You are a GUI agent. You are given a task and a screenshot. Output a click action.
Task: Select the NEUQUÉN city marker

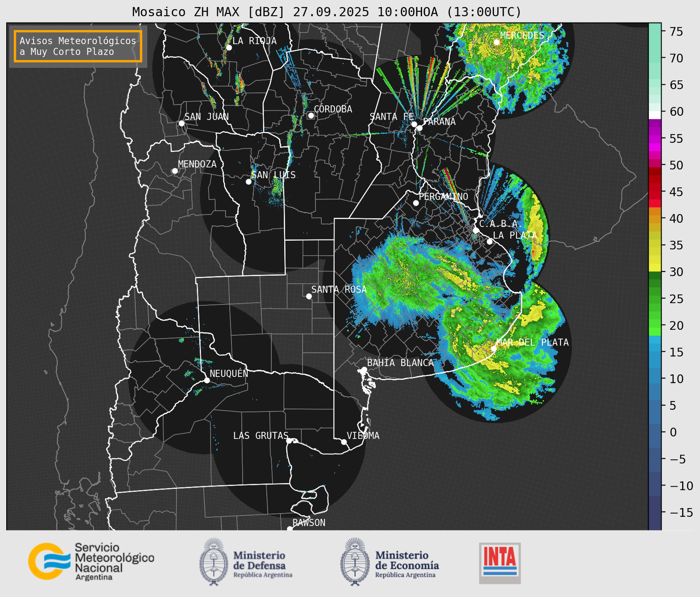tap(207, 380)
